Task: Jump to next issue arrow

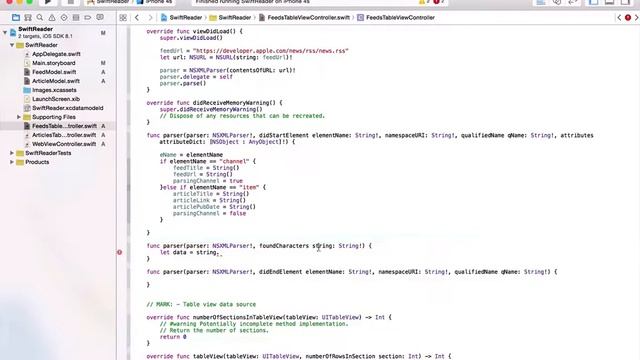Action: 636,18
